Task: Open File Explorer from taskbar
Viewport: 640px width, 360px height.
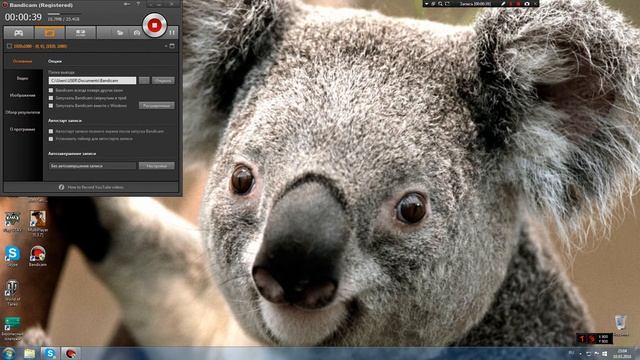Action: 29,353
